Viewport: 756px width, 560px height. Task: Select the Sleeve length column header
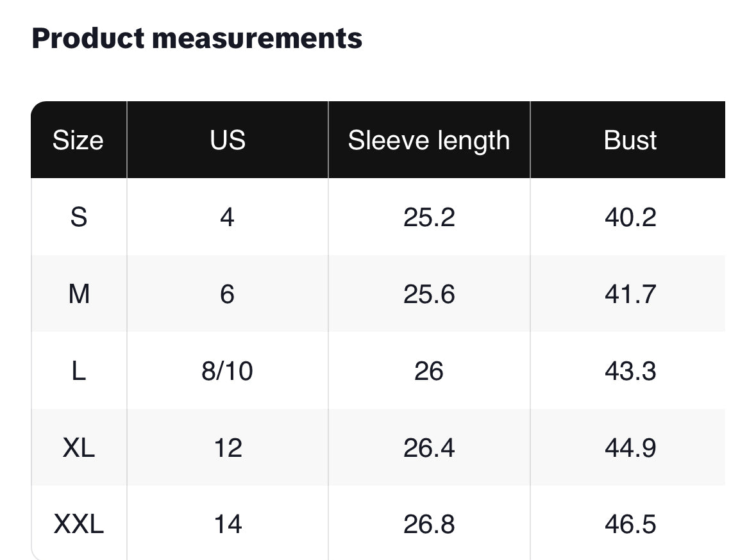click(x=429, y=140)
